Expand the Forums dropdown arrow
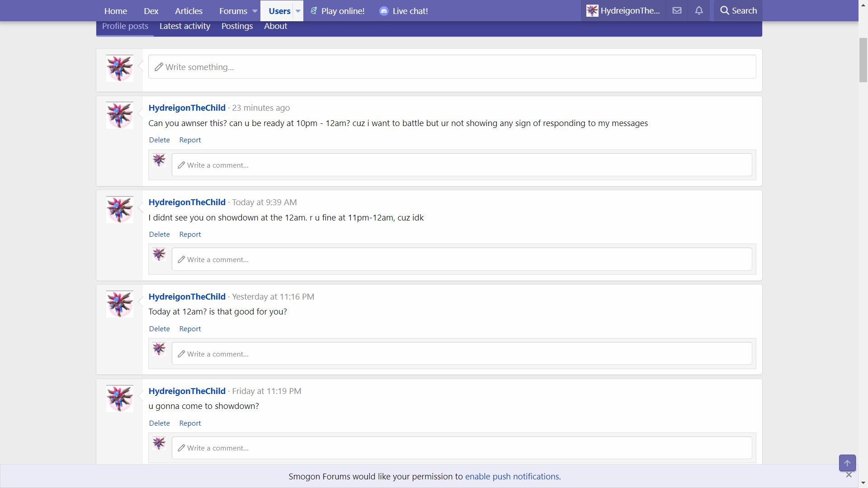The image size is (868, 488). tap(255, 11)
